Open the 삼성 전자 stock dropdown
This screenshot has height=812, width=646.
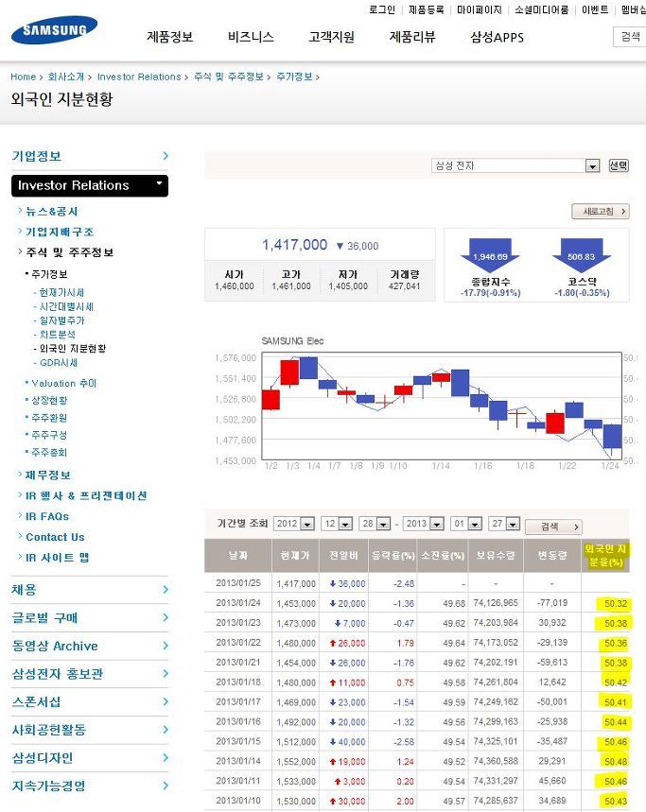[515, 165]
